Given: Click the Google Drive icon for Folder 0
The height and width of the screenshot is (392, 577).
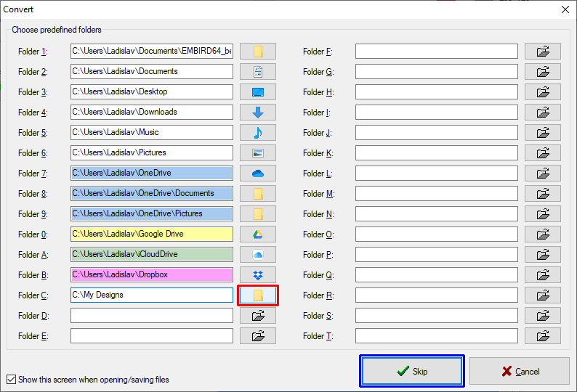Looking at the screenshot, I should 258,234.
